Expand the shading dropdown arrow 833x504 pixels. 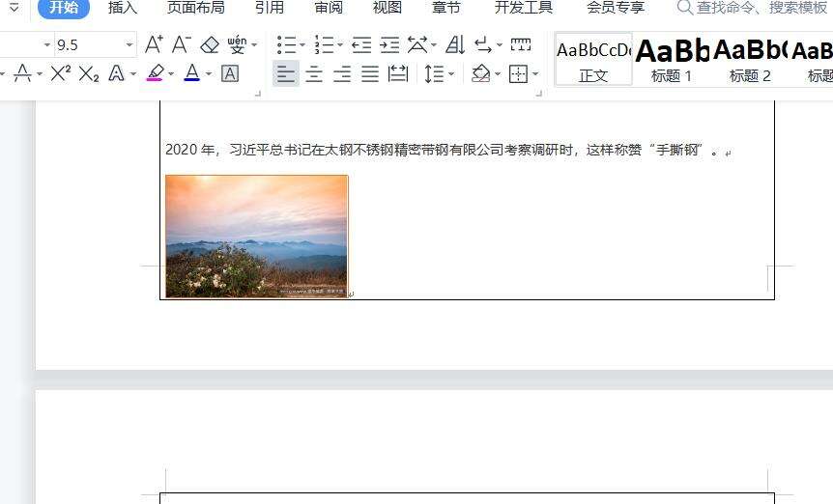tap(498, 73)
